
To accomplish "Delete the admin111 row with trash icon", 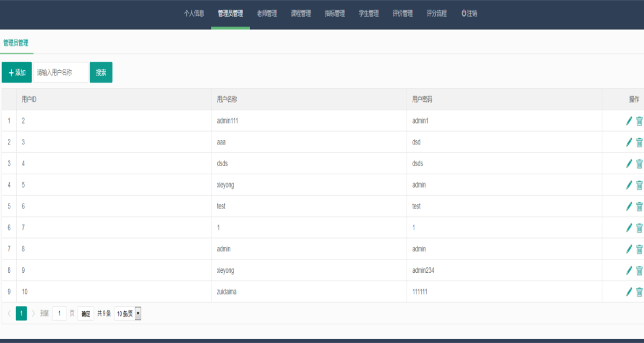I will coord(639,121).
